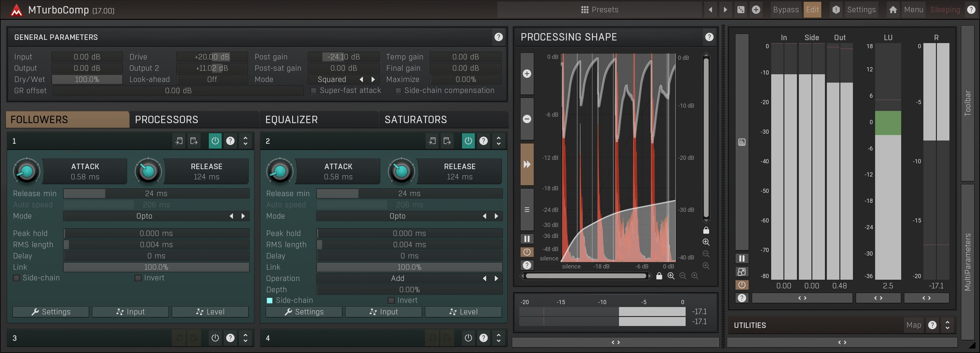
Task: Toggle follower 1 power button
Action: [215, 141]
